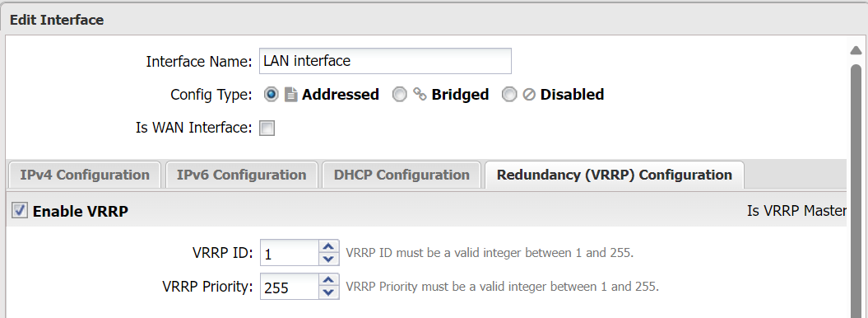Click the Interface Name text field
The image size is (868, 318).
385,61
